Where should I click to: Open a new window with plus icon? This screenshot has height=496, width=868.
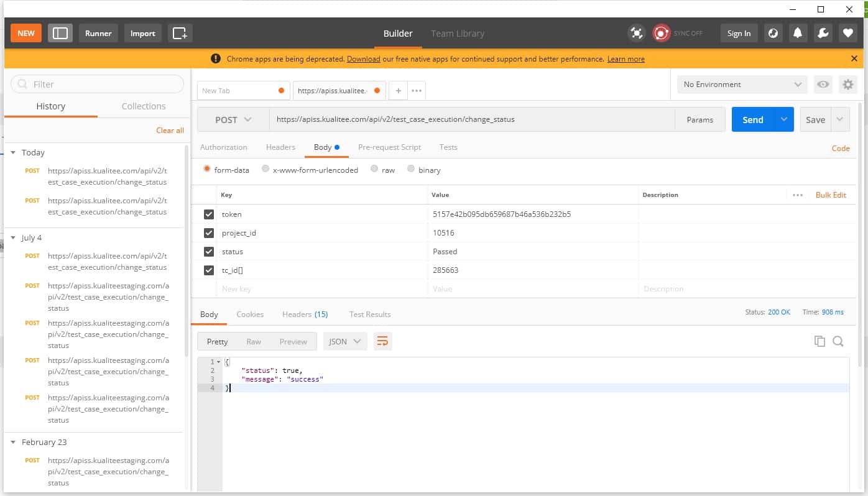(x=180, y=33)
